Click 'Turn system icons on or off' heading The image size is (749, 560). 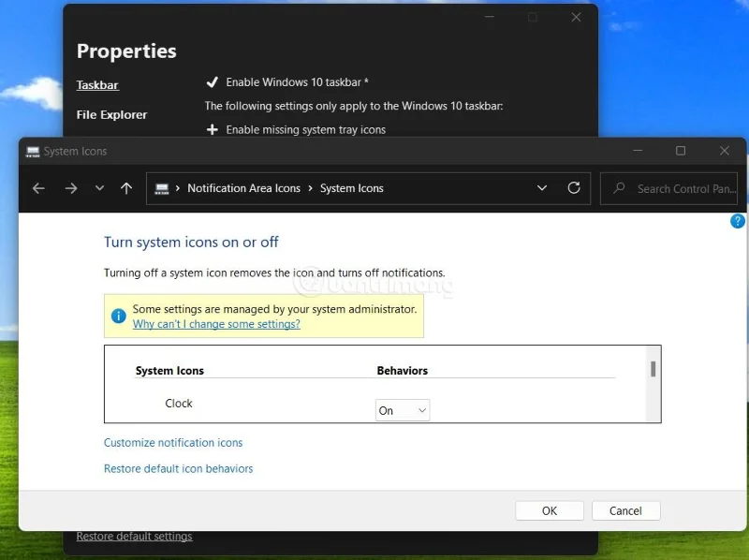click(191, 243)
